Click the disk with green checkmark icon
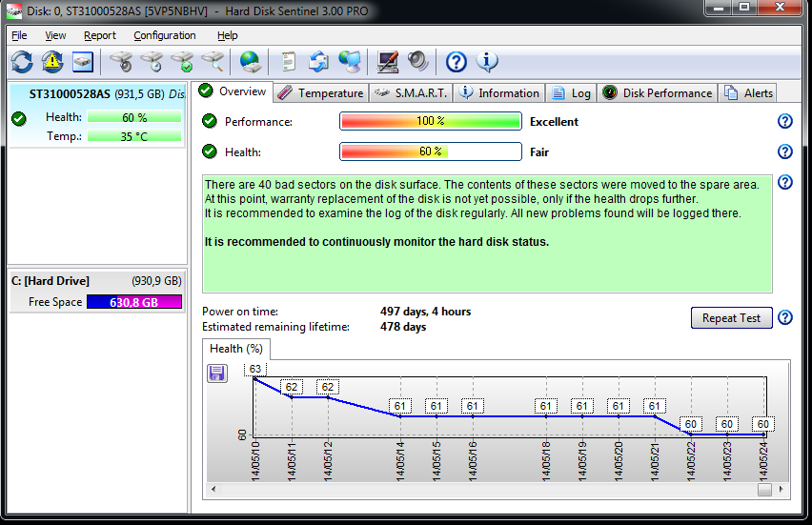 pyautogui.click(x=182, y=62)
